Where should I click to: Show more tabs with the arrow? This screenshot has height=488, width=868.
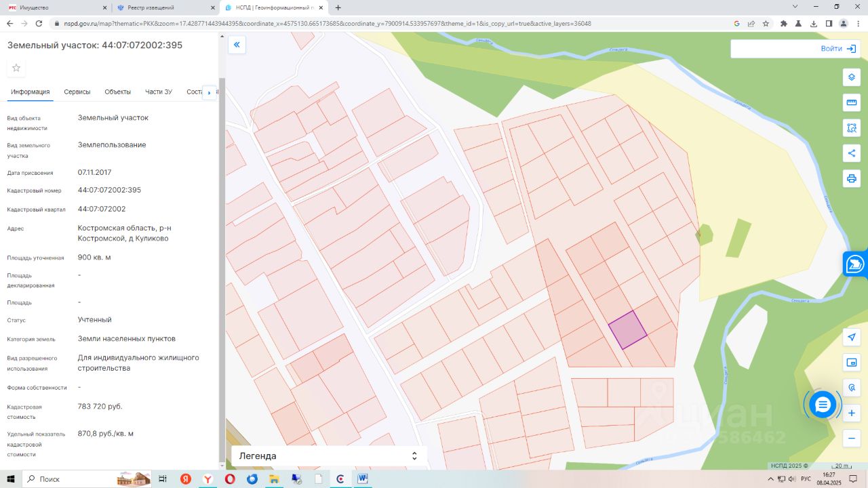tap(209, 93)
